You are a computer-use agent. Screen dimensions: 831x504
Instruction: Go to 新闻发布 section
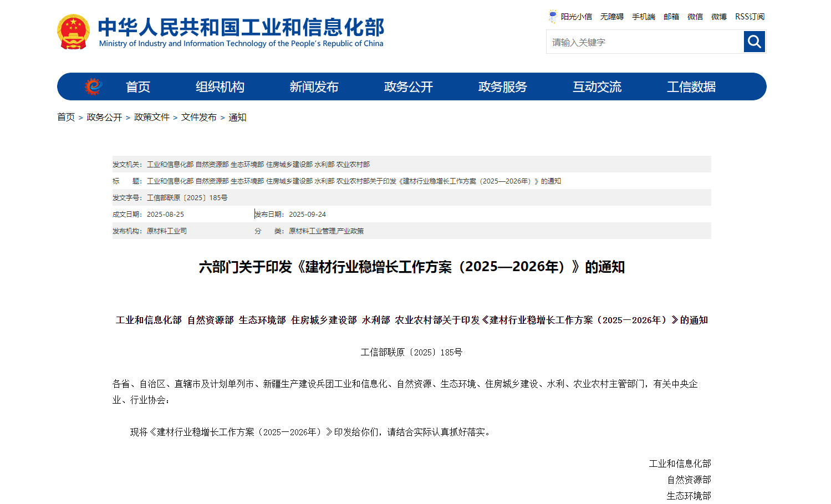pyautogui.click(x=314, y=87)
